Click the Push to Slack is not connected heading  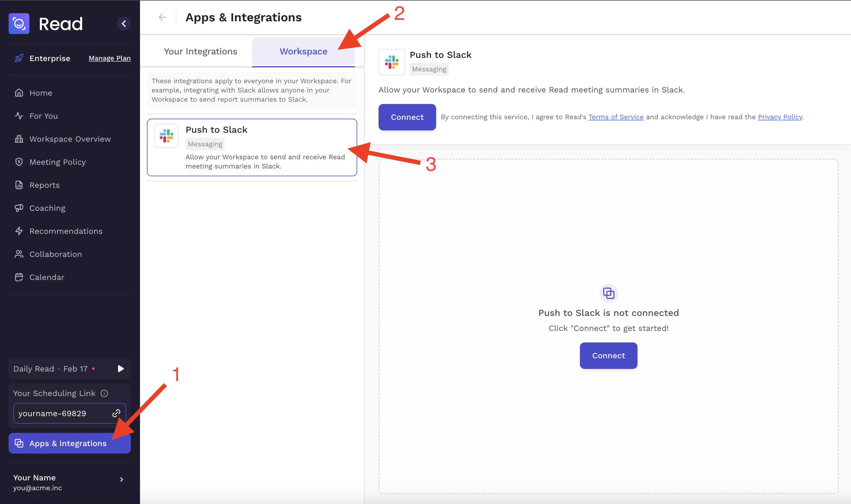click(x=608, y=313)
